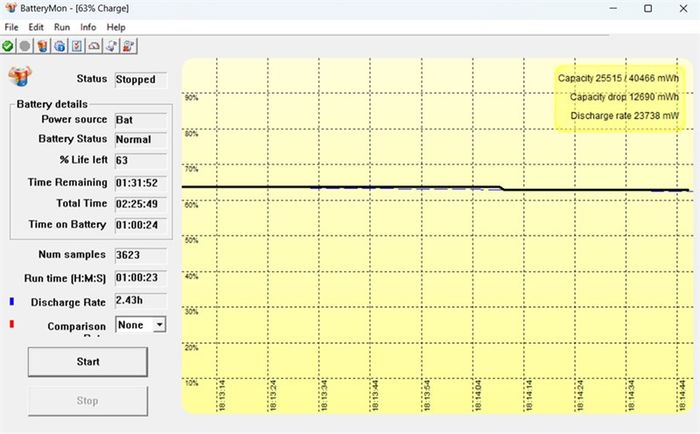Click the blue battery information toolbar icon
Image resolution: width=700 pixels, height=434 pixels.
pyautogui.click(x=60, y=46)
